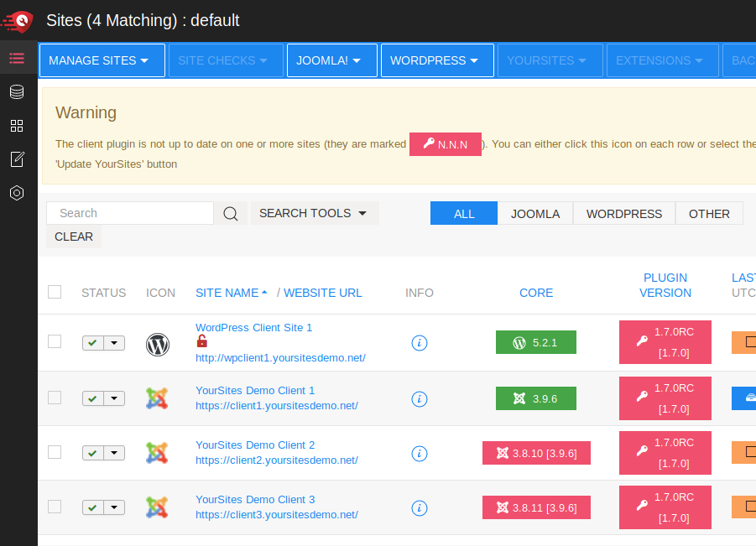This screenshot has height=546, width=756.
Task: Open info icon for YourSites Demo Client 3
Action: point(420,508)
